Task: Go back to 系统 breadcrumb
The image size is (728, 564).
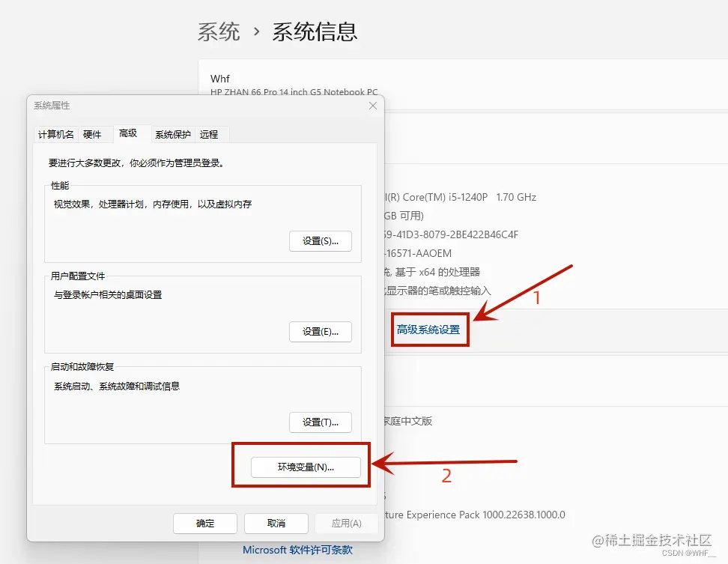Action: 219,32
